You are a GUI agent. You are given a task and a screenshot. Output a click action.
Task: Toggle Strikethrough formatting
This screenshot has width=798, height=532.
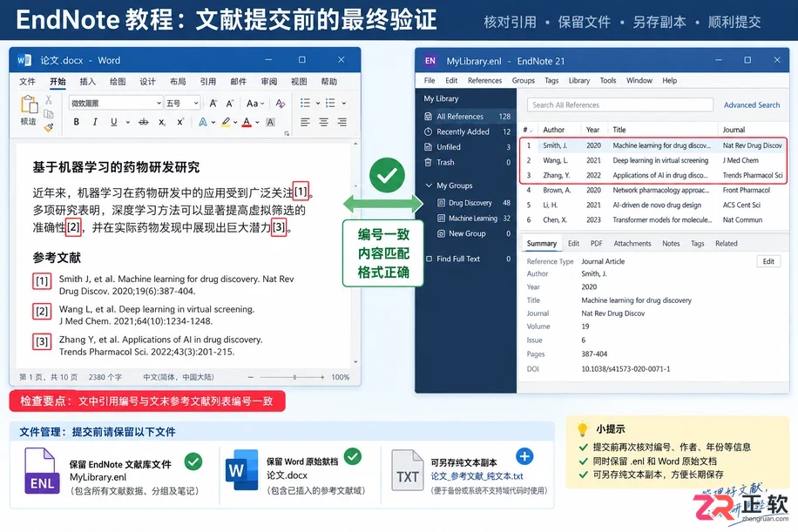pos(144,122)
